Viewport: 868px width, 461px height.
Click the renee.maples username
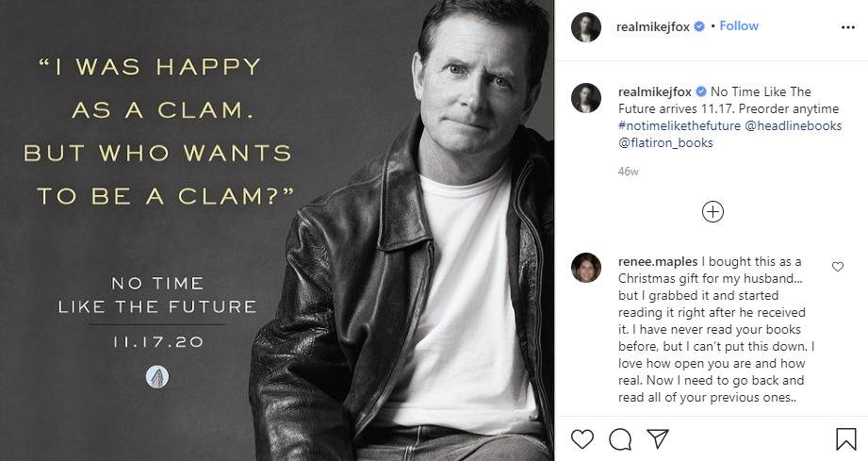[657, 260]
